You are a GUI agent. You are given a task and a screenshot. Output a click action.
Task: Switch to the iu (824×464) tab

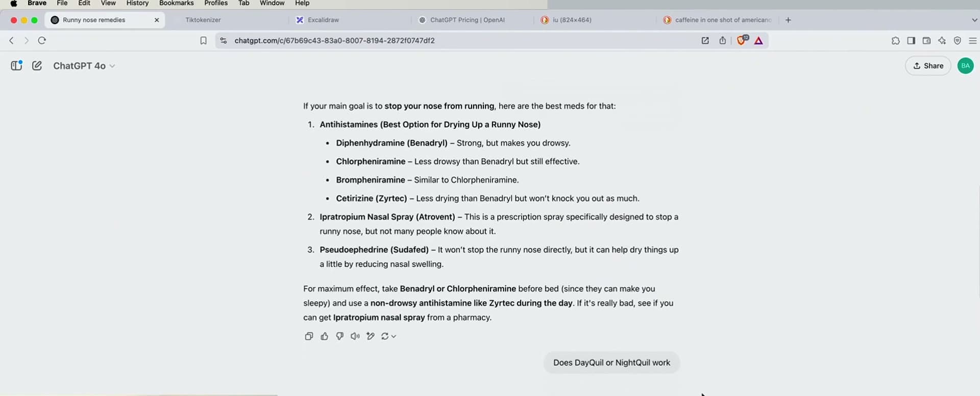572,20
